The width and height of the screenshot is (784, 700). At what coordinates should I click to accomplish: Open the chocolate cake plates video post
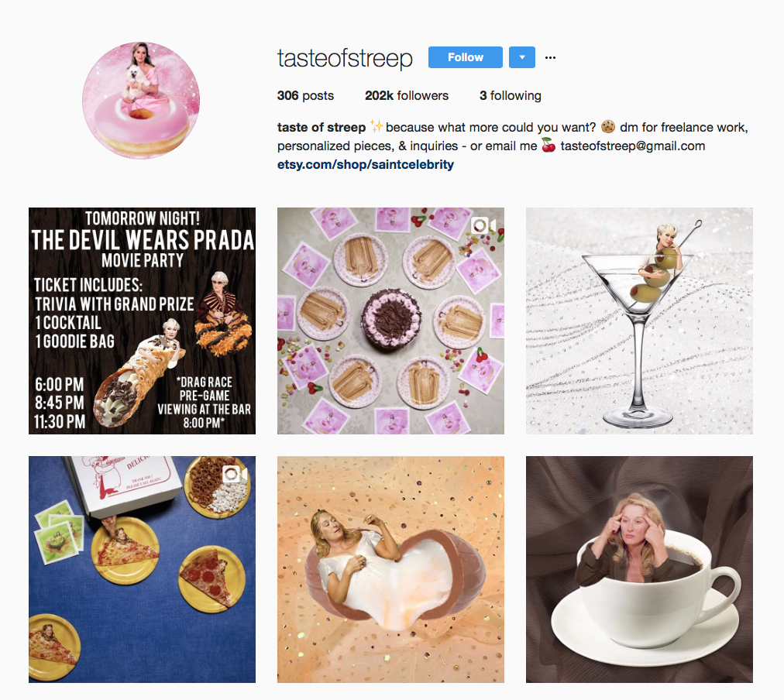pos(390,321)
